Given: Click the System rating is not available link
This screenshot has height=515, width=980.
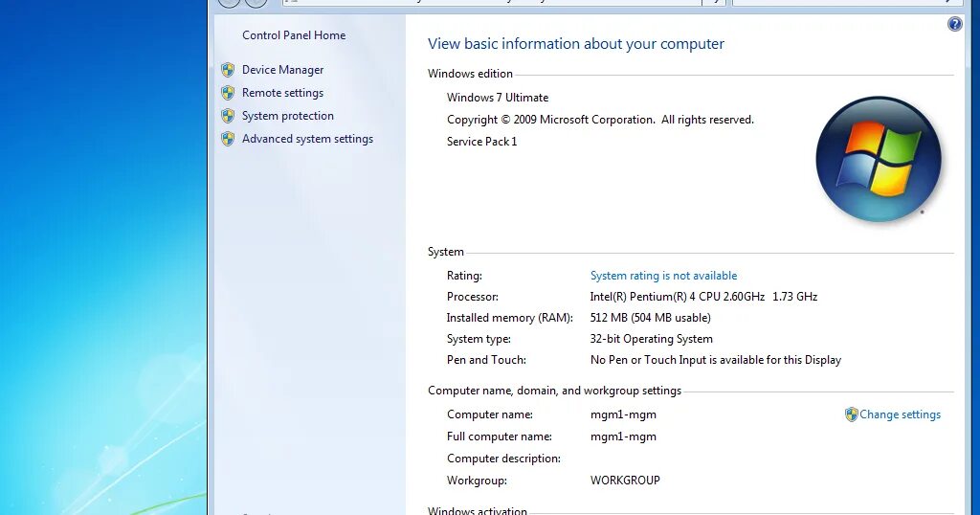Looking at the screenshot, I should pos(663,276).
